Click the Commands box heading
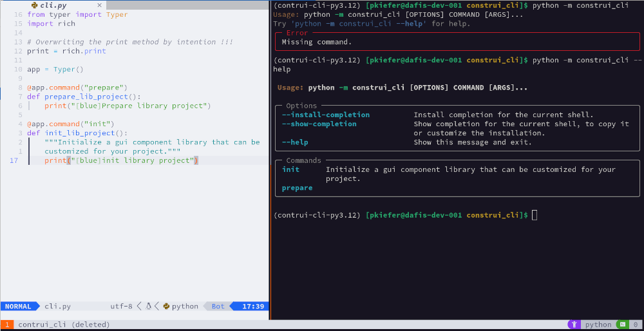644x331 pixels. click(x=303, y=160)
